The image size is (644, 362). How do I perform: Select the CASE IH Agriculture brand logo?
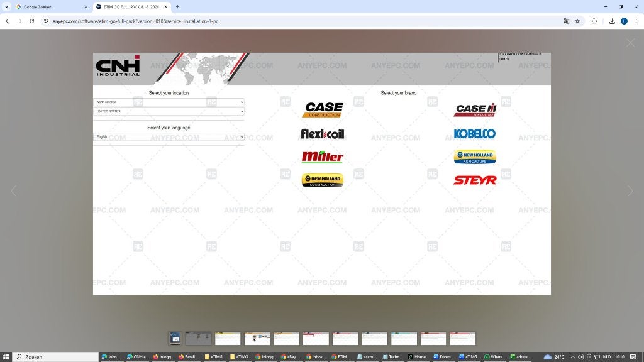[475, 110]
